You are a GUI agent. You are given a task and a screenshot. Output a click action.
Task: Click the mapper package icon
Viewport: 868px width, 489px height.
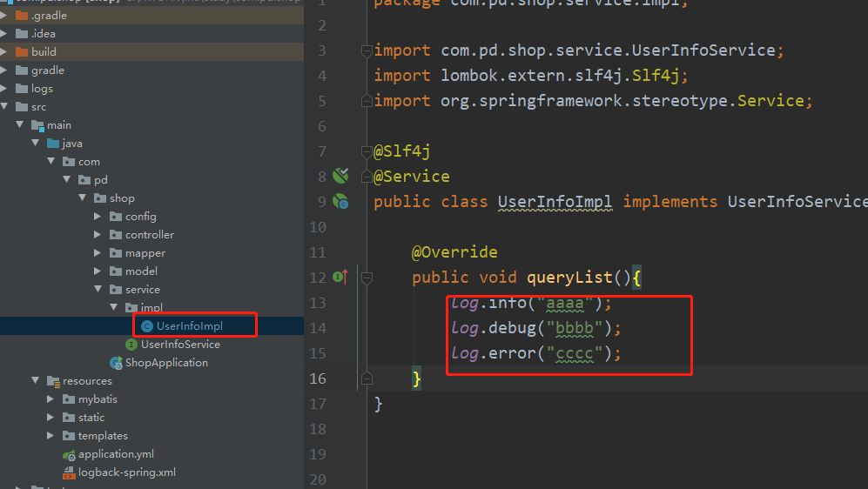tap(116, 253)
